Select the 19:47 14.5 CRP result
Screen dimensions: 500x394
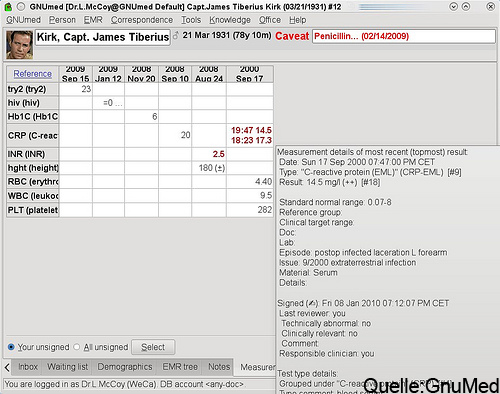pyautogui.click(x=251, y=130)
